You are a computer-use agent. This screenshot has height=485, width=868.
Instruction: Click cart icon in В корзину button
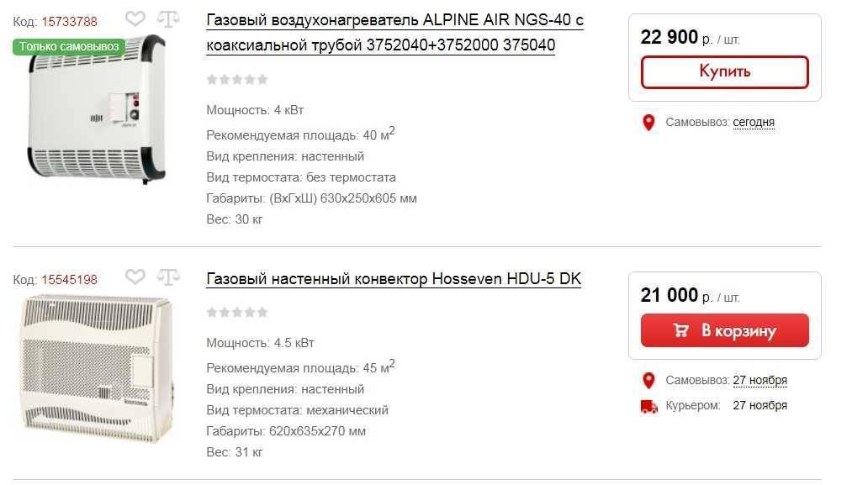(681, 330)
